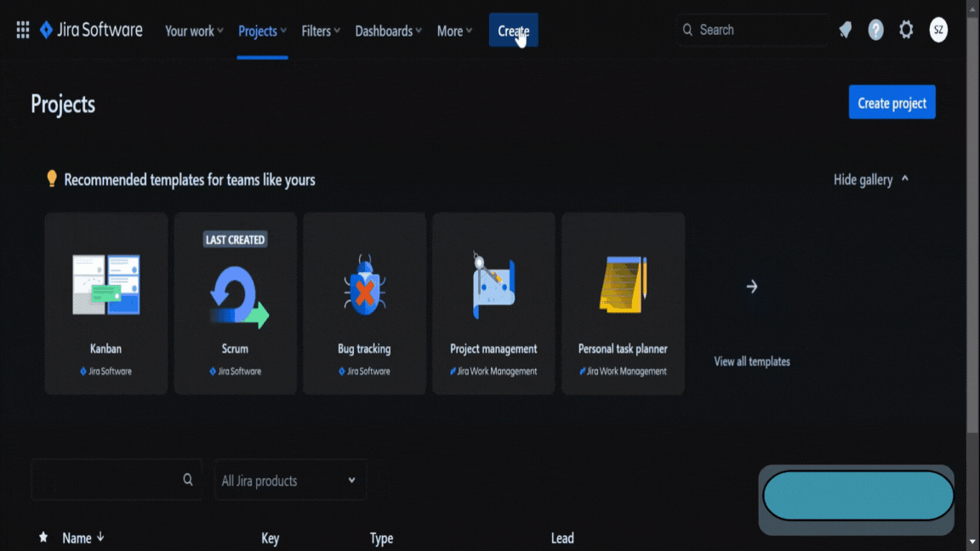The height and width of the screenshot is (551, 980).
Task: Click the lightbulb icon beside Recommended templates
Action: [52, 179]
